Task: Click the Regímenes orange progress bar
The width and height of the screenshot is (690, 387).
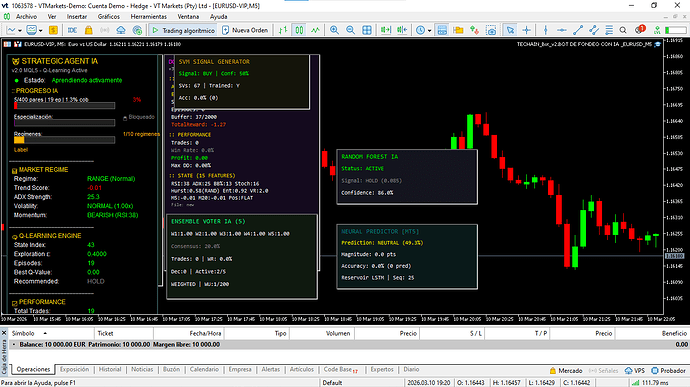Action: pos(64,140)
